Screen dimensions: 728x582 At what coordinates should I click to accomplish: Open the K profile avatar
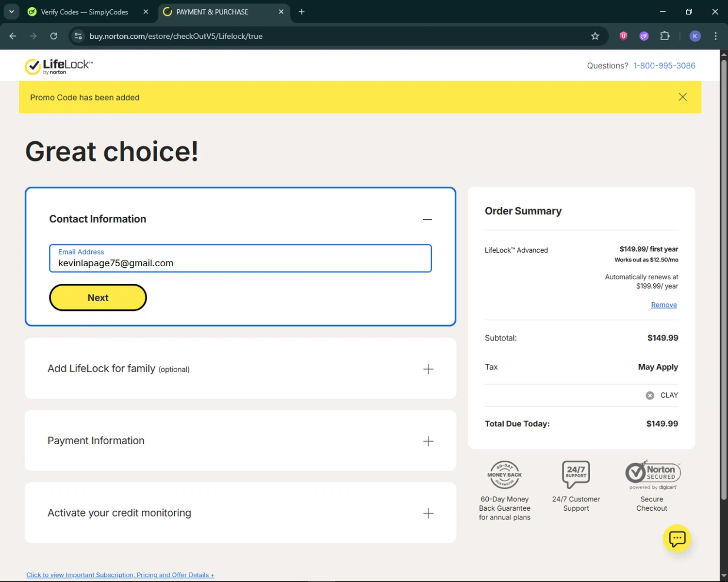[695, 36]
